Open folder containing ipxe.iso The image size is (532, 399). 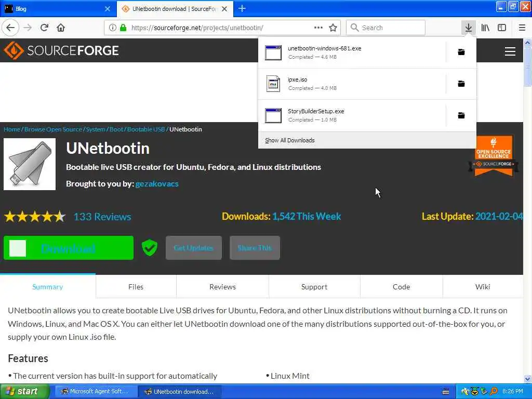click(x=461, y=84)
